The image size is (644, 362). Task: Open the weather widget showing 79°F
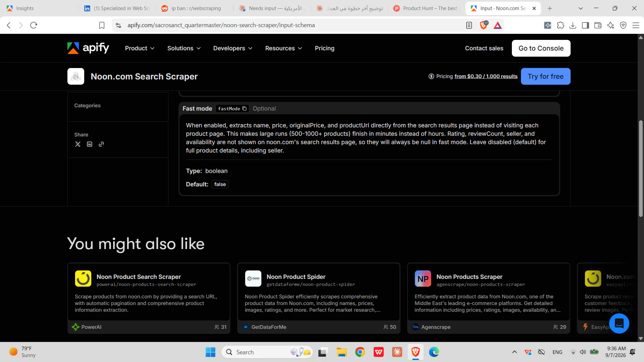23,352
